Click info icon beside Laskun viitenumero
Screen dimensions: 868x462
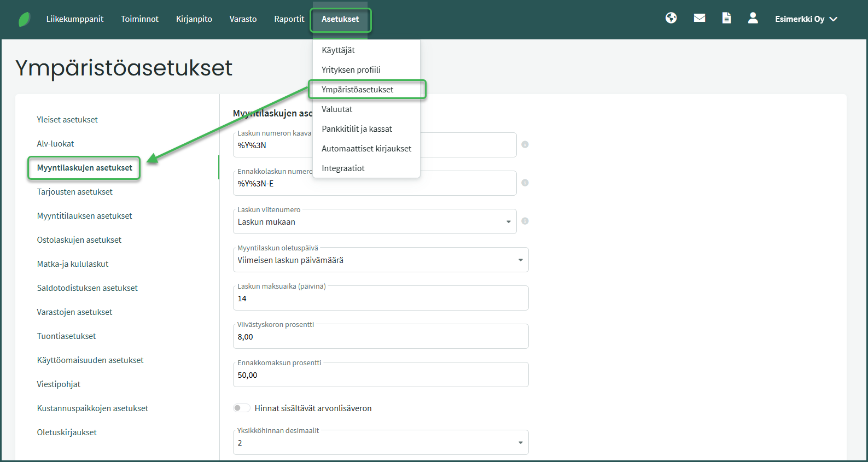(525, 221)
